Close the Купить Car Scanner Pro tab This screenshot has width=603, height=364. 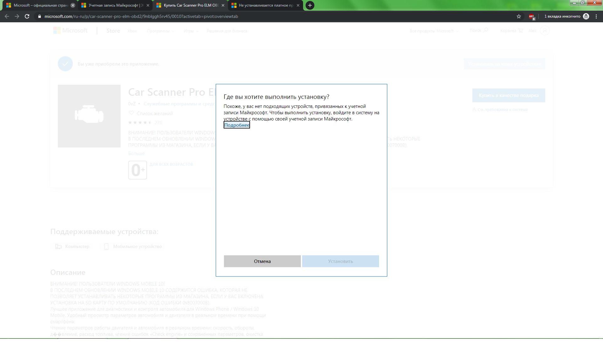223,5
